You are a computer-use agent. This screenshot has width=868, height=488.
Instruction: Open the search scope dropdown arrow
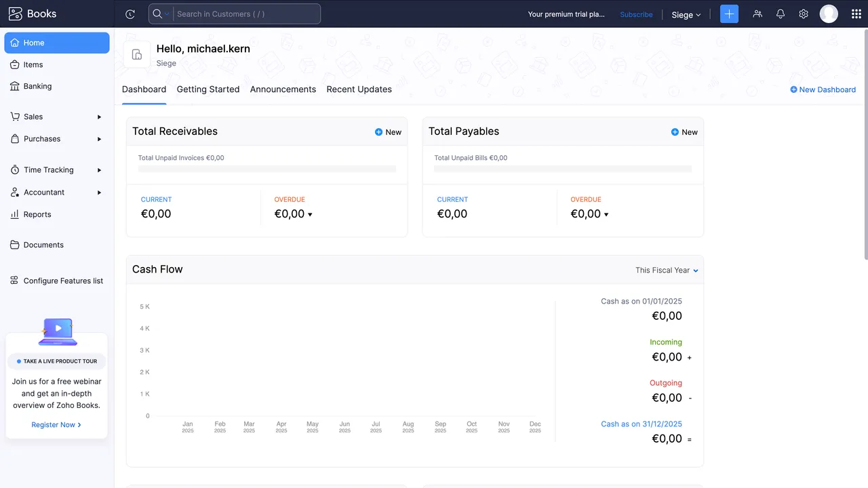[167, 14]
